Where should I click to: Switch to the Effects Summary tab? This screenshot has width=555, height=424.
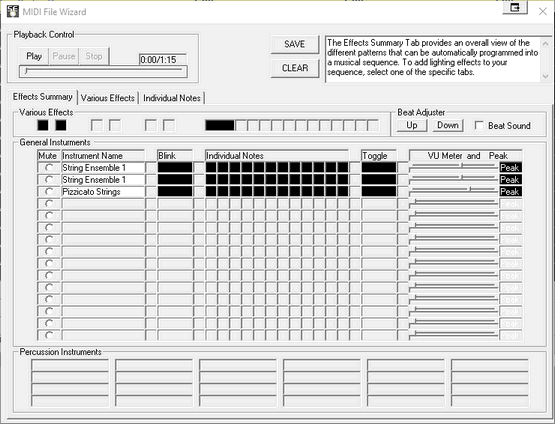(x=42, y=97)
